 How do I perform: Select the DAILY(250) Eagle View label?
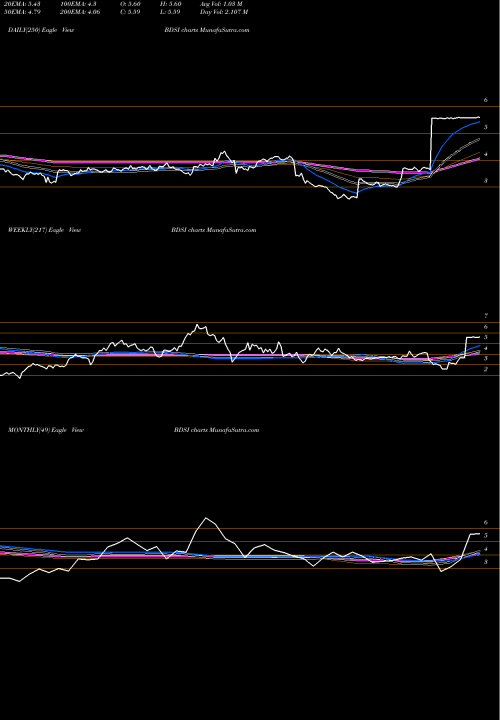[41, 30]
